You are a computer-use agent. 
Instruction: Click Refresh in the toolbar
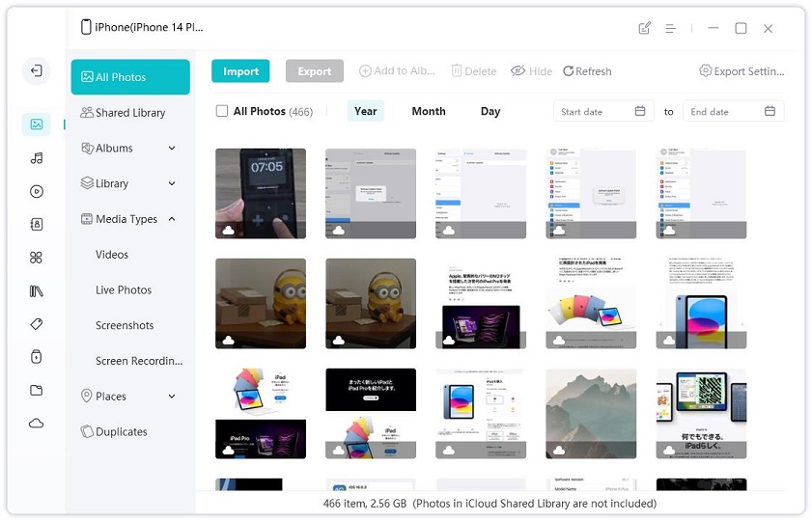pos(587,70)
